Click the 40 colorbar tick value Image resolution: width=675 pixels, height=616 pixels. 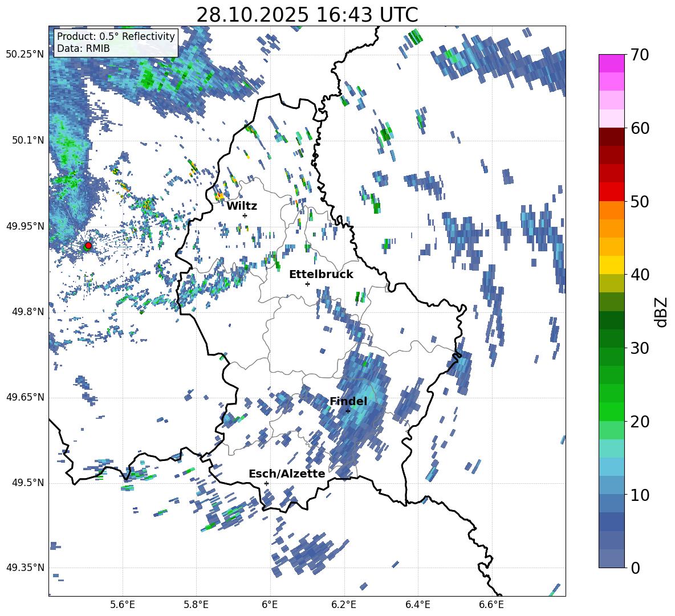640,275
